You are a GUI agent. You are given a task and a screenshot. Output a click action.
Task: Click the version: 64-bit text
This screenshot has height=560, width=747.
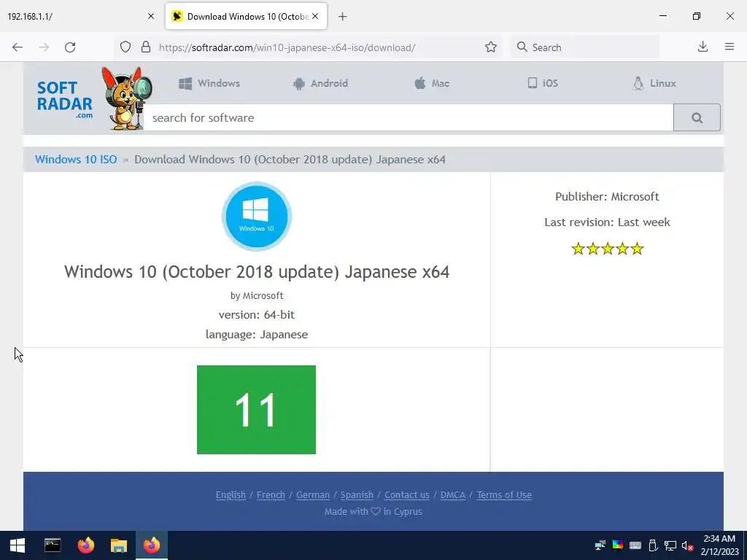[x=257, y=315]
